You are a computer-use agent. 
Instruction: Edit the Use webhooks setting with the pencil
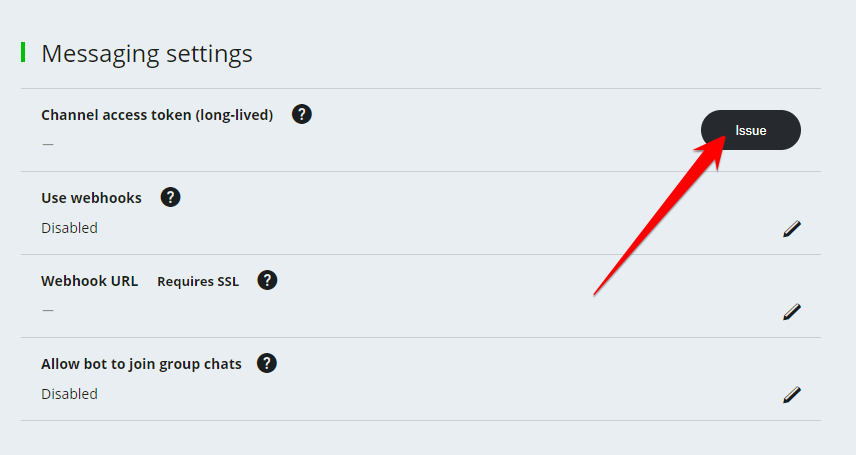(792, 229)
